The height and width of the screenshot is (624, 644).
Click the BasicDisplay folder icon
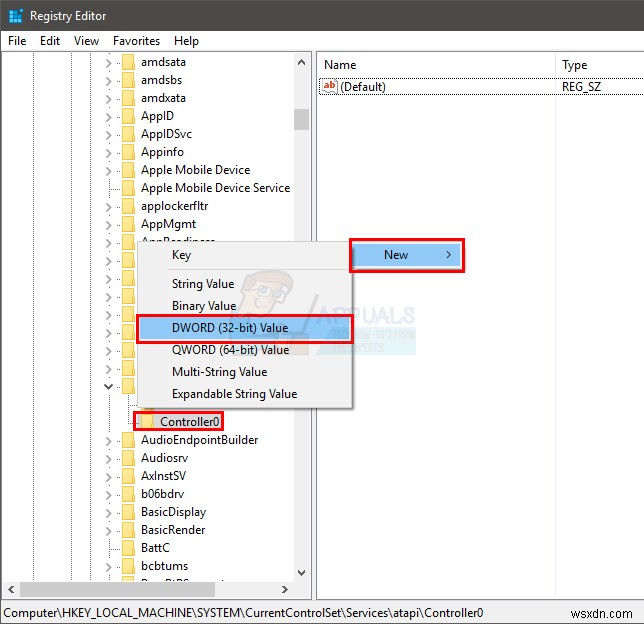[x=128, y=512]
